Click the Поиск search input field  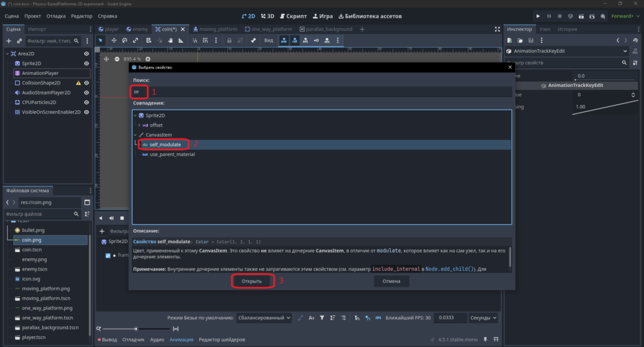point(322,92)
